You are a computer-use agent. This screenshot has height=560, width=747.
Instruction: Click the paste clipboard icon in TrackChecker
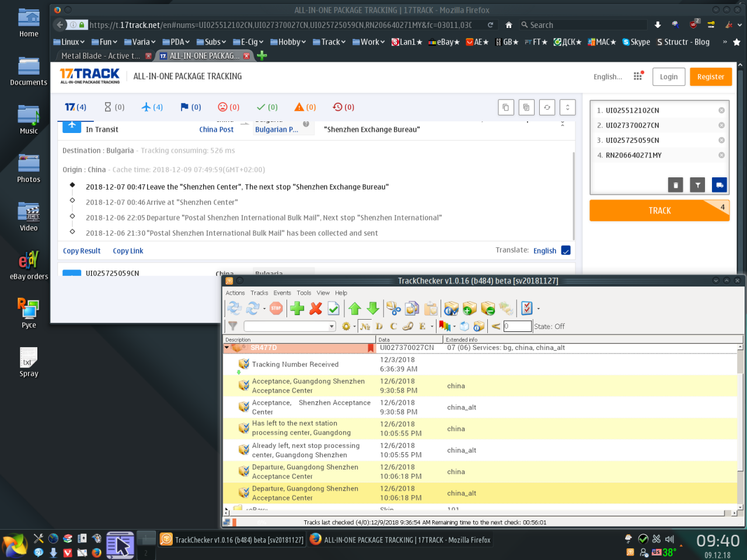431,308
